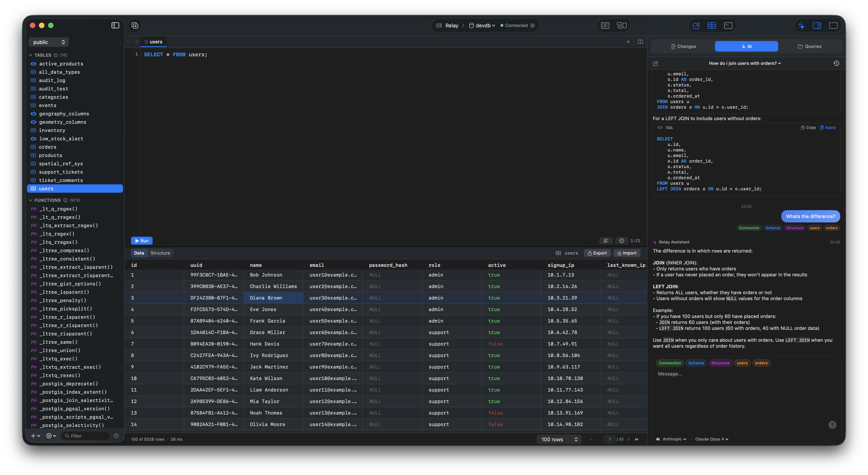Image resolution: width=868 pixels, height=475 pixels.
Task: Click Run to execute the query
Action: coord(141,241)
